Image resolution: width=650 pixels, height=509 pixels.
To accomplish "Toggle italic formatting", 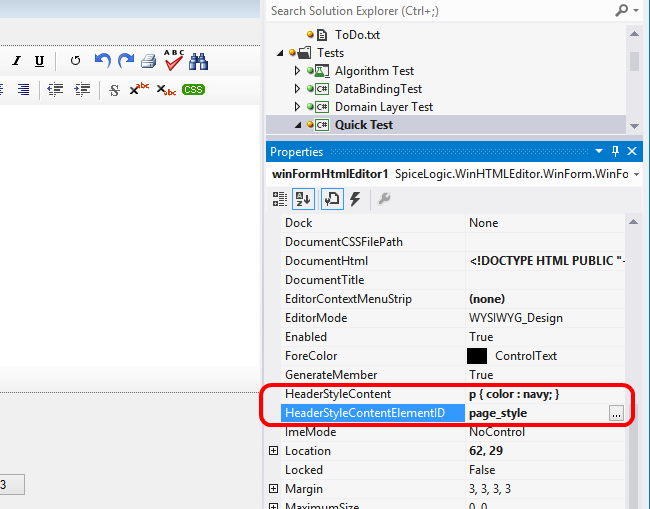I will pos(16,61).
